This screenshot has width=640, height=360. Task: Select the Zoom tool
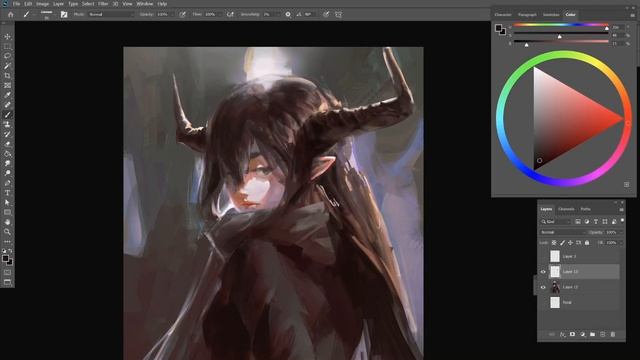[x=7, y=232]
